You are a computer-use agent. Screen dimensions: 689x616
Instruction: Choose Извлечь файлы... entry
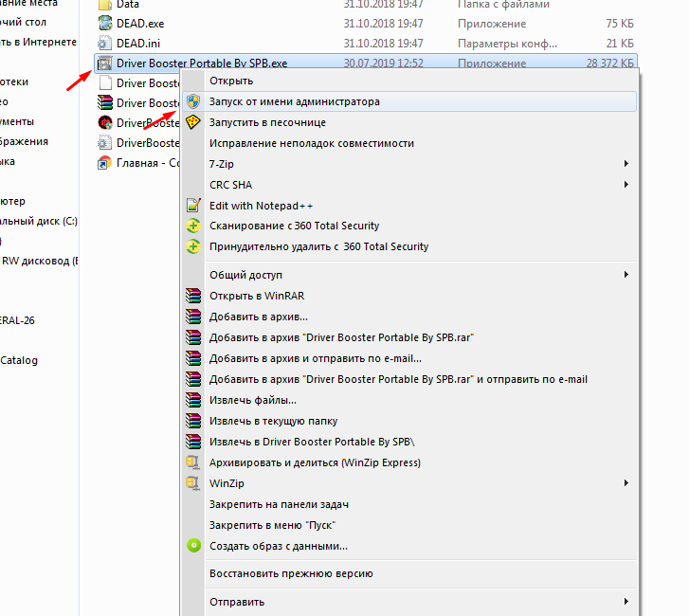click(x=409, y=400)
